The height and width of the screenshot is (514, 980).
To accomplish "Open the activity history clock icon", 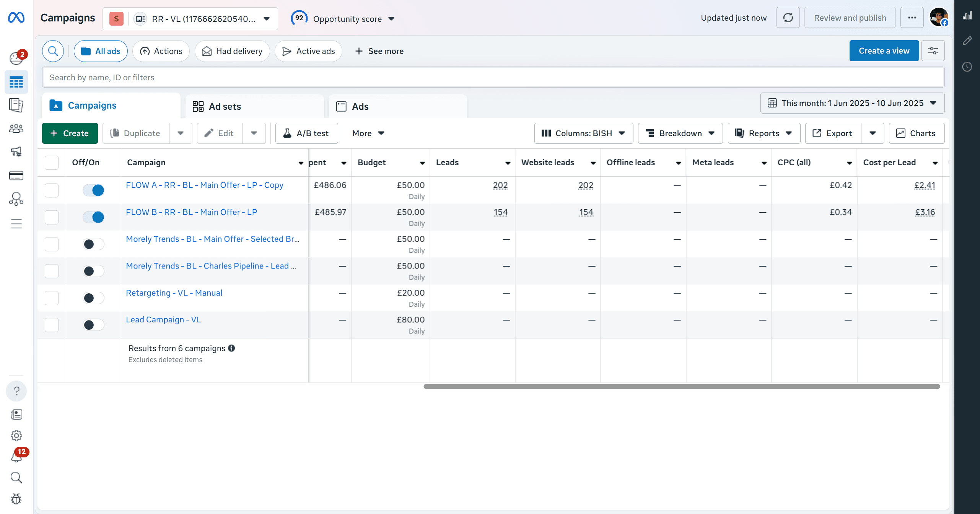I will [967, 67].
